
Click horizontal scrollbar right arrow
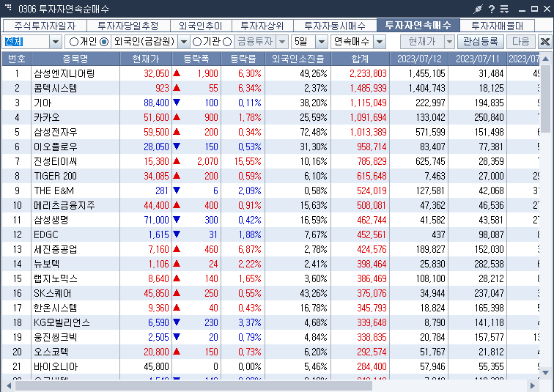coord(533,385)
